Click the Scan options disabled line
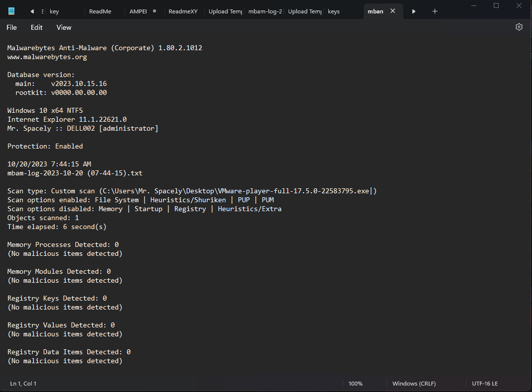The height and width of the screenshot is (392, 532). coord(144,209)
